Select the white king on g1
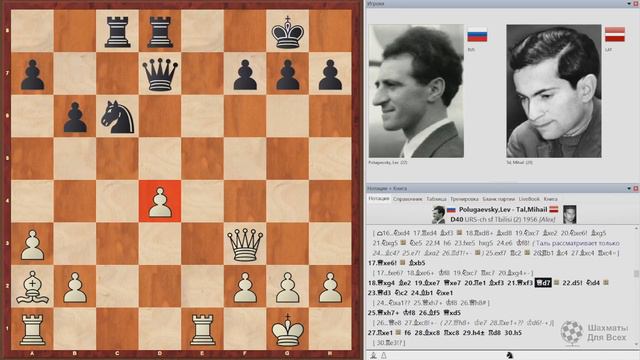 pyautogui.click(x=288, y=329)
